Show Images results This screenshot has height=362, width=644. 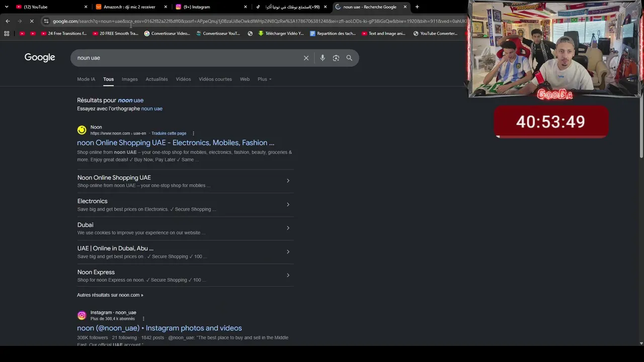(x=129, y=79)
